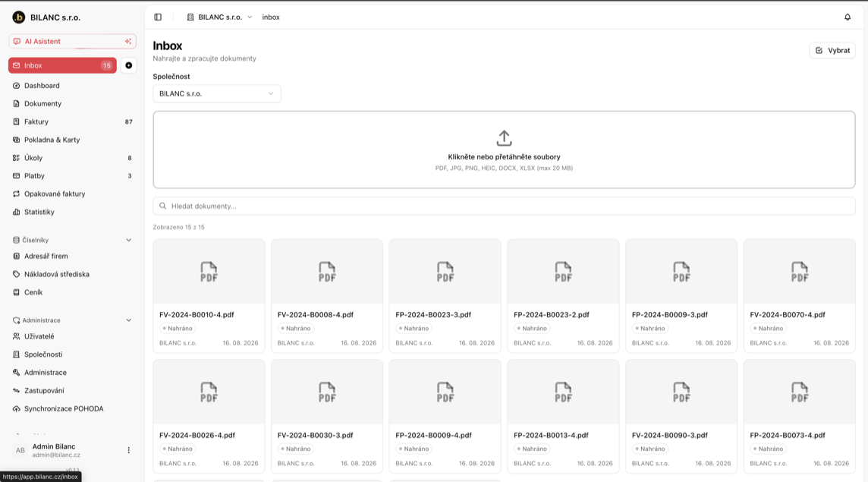Click the round plus button beside Inbox
Screen dimensions: 868x482
(128, 65)
